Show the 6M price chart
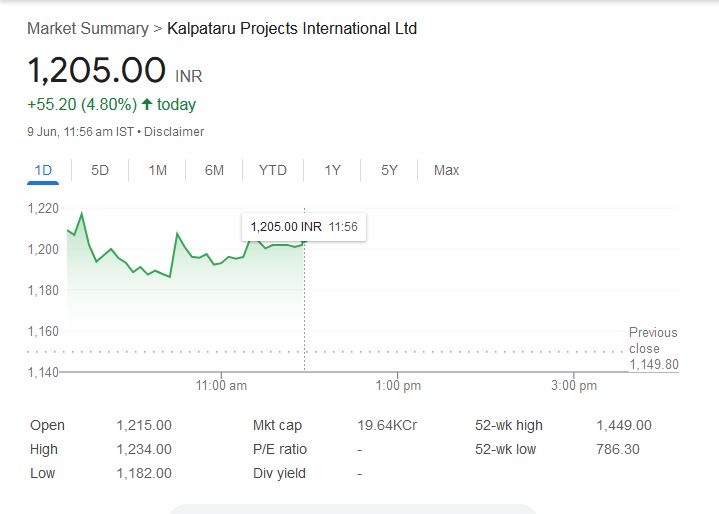 click(214, 170)
